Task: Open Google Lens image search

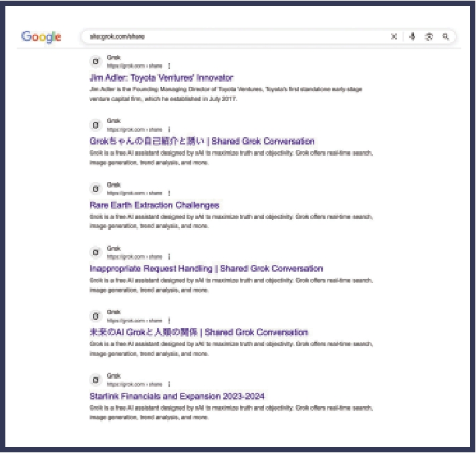Action: click(429, 37)
